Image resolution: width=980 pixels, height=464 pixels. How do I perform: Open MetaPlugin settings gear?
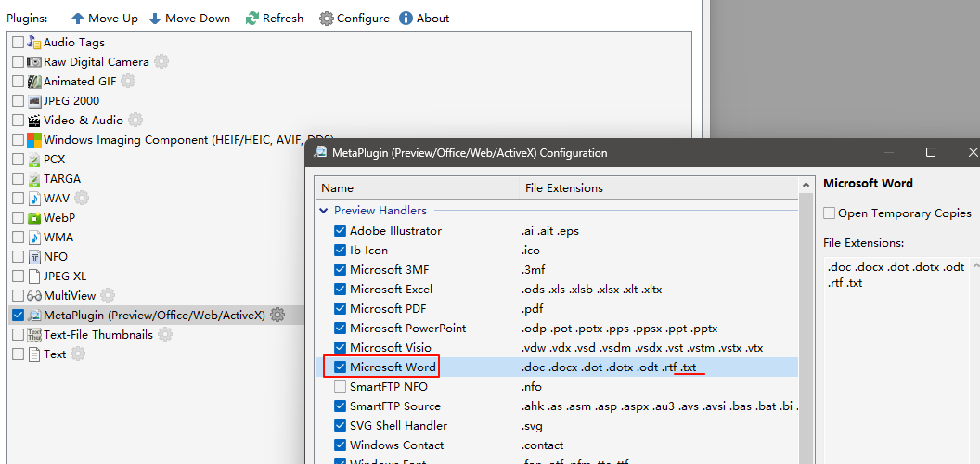[x=278, y=314]
